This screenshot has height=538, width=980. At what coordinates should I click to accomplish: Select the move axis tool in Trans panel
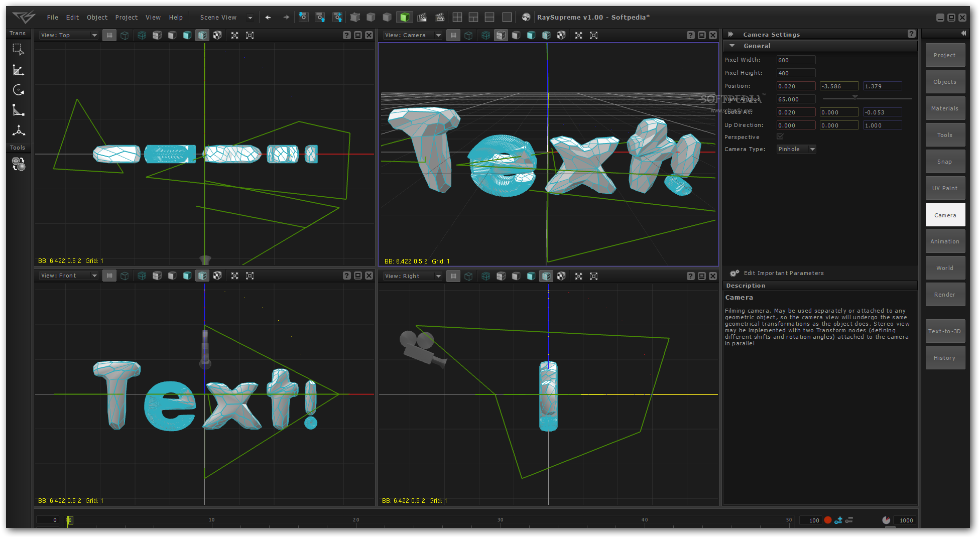tap(19, 70)
